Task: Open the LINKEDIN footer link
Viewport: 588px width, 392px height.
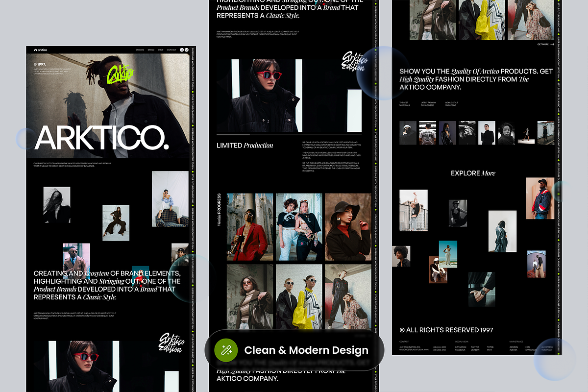Action: pos(475,350)
